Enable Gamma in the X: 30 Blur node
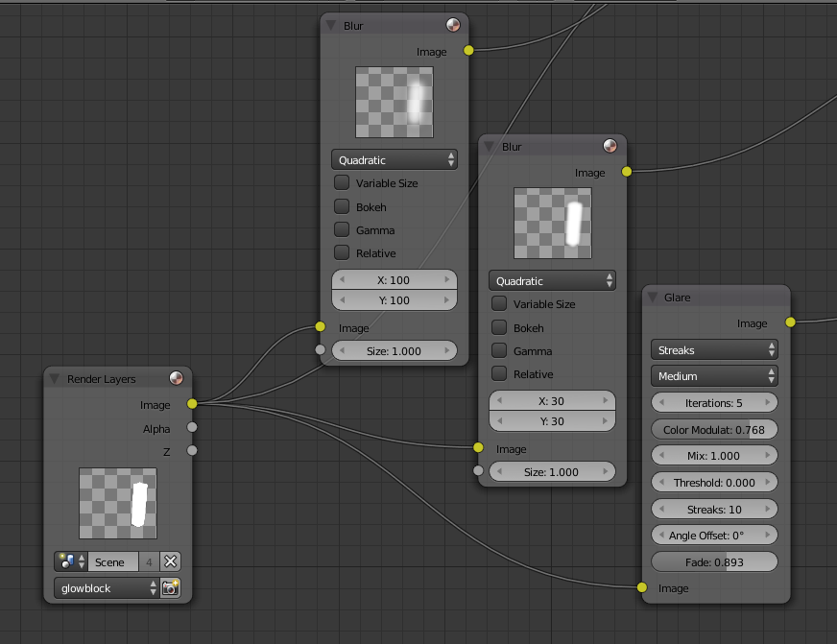Image resolution: width=837 pixels, height=644 pixels. point(499,350)
